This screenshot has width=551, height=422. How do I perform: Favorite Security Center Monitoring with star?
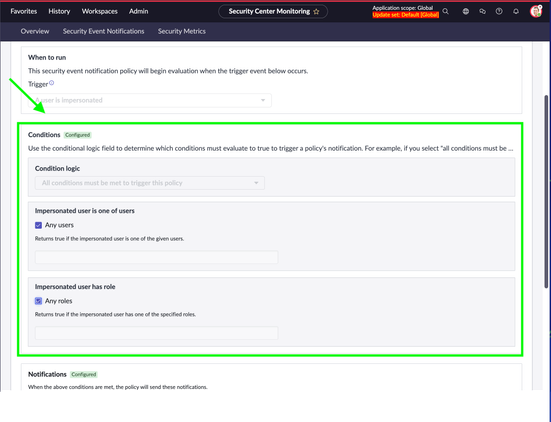316,12
